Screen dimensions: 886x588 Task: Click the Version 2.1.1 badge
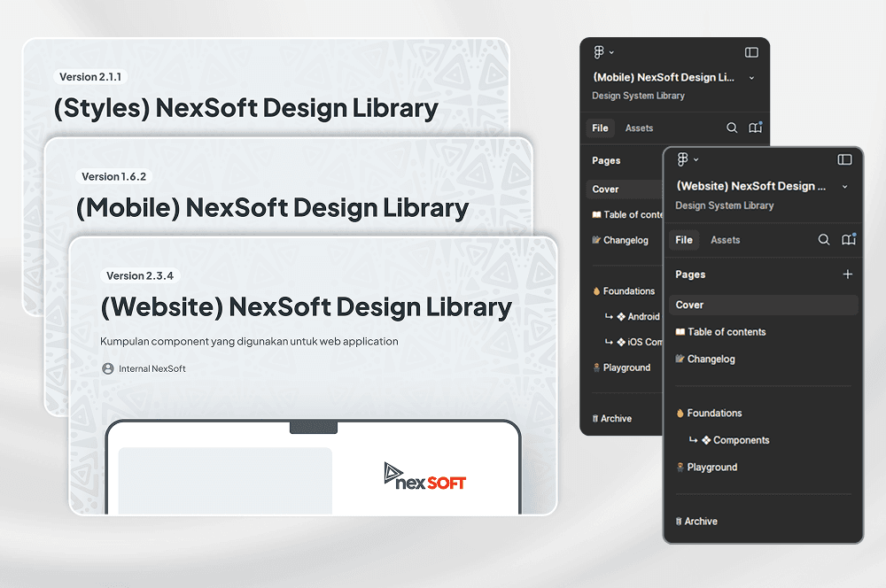coord(90,77)
